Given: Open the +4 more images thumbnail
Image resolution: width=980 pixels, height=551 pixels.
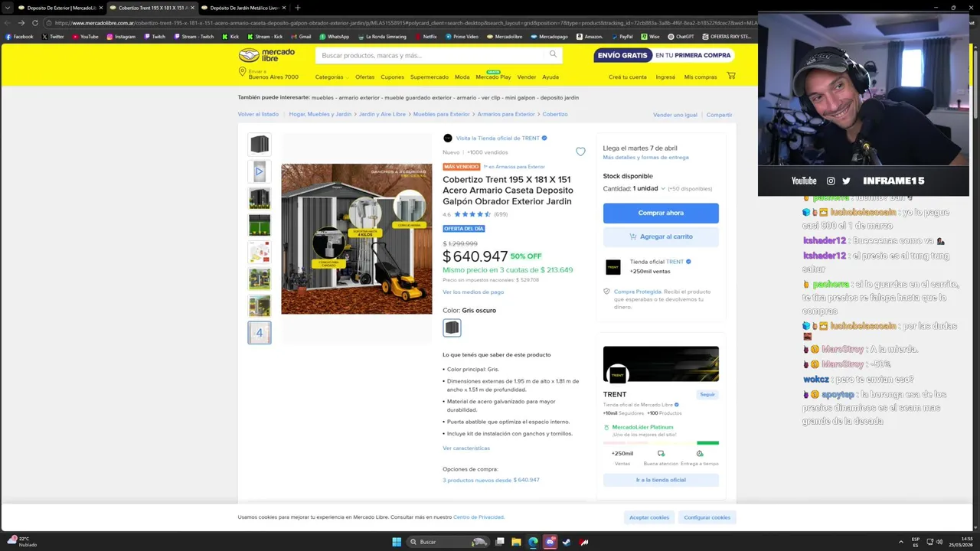Looking at the screenshot, I should [x=260, y=332].
